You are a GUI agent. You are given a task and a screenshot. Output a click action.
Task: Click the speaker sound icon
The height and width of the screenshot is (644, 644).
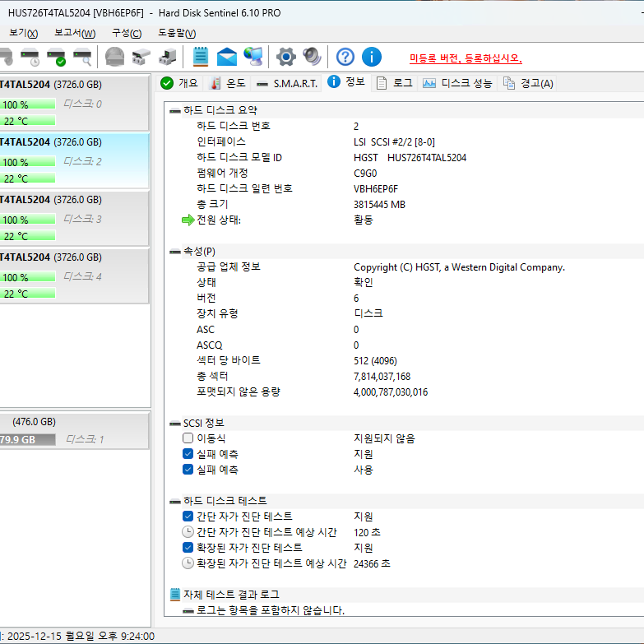tap(312, 57)
